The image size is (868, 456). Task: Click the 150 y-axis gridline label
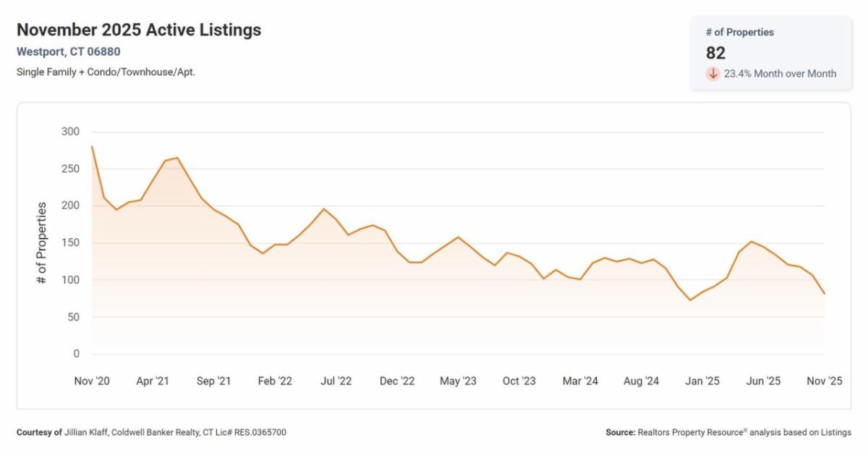[70, 243]
